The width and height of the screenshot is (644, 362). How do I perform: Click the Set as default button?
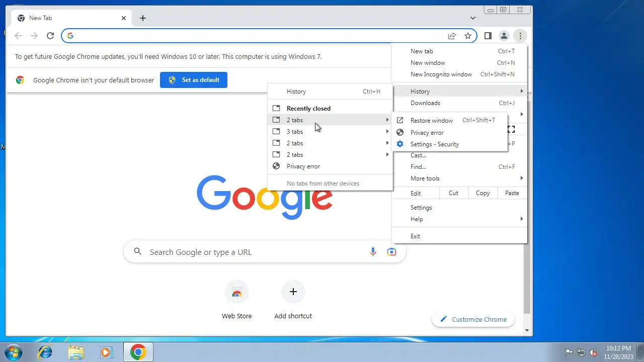pos(194,80)
